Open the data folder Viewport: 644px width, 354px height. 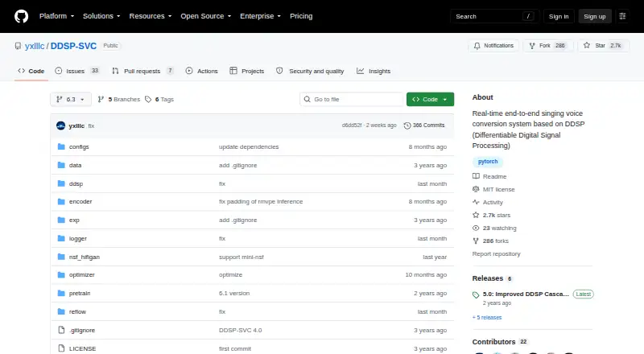75,165
